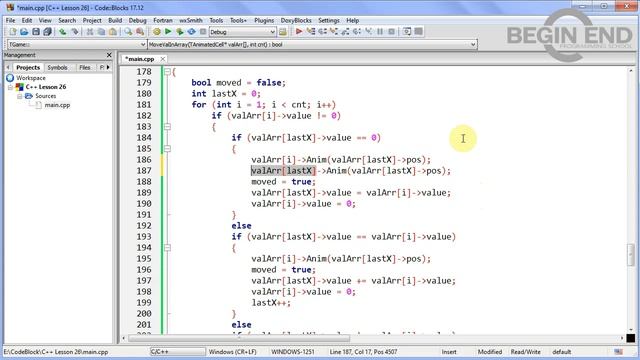The width and height of the screenshot is (640, 360).
Task: Open the DoxyBlocks menu
Action: pos(296,20)
